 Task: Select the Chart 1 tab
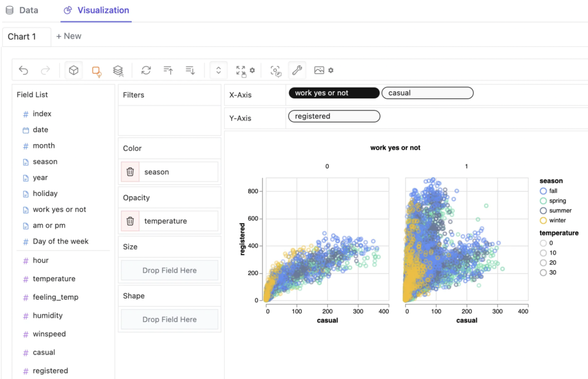tap(27, 36)
